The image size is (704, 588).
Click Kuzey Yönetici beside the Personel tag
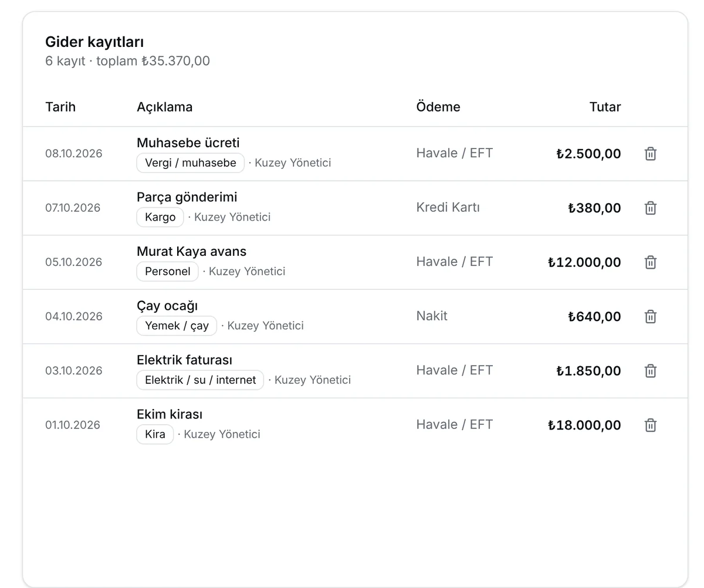[x=247, y=271]
